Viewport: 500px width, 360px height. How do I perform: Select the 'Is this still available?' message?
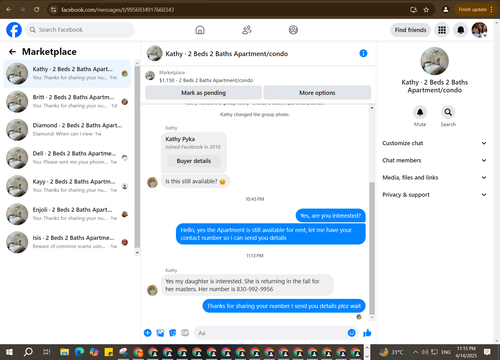coord(196,181)
